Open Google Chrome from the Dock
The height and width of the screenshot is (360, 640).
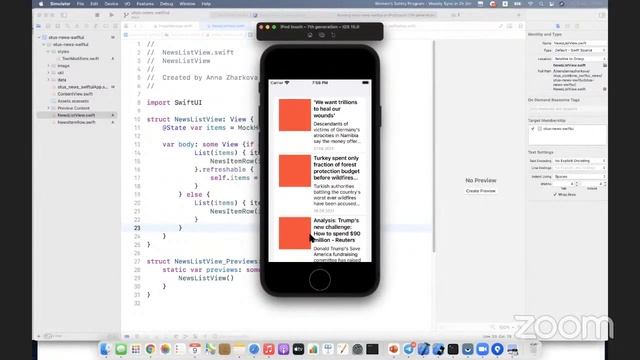150,349
